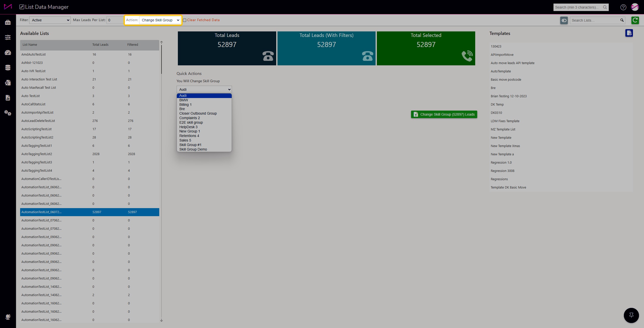Collapse the skill group dropdown showing Audi
644x328 pixels.
click(x=204, y=89)
